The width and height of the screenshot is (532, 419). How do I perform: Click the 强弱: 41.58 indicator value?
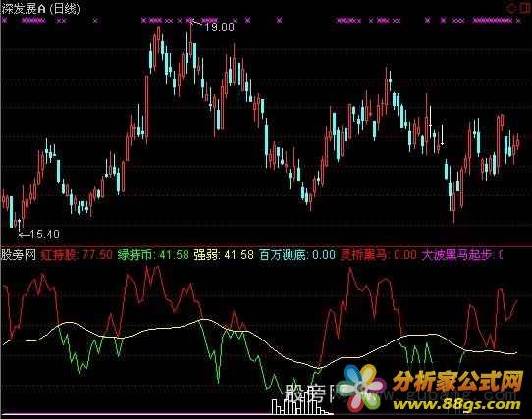click(x=224, y=255)
